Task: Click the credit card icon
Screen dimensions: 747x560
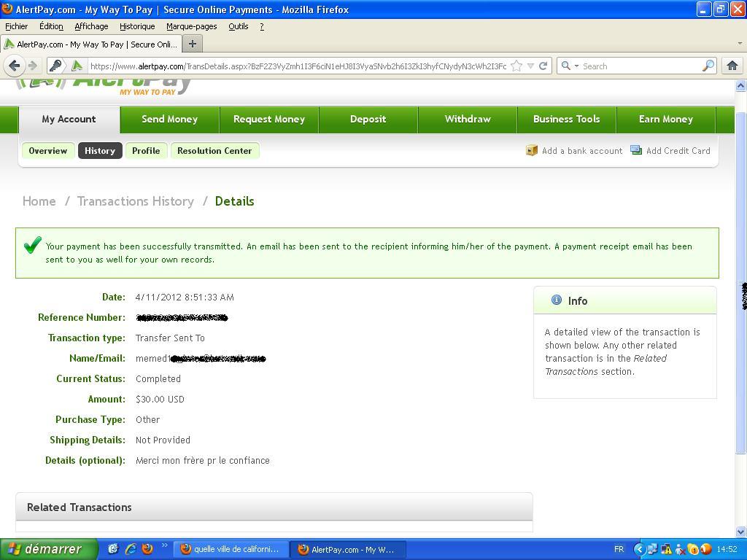Action: tap(636, 150)
